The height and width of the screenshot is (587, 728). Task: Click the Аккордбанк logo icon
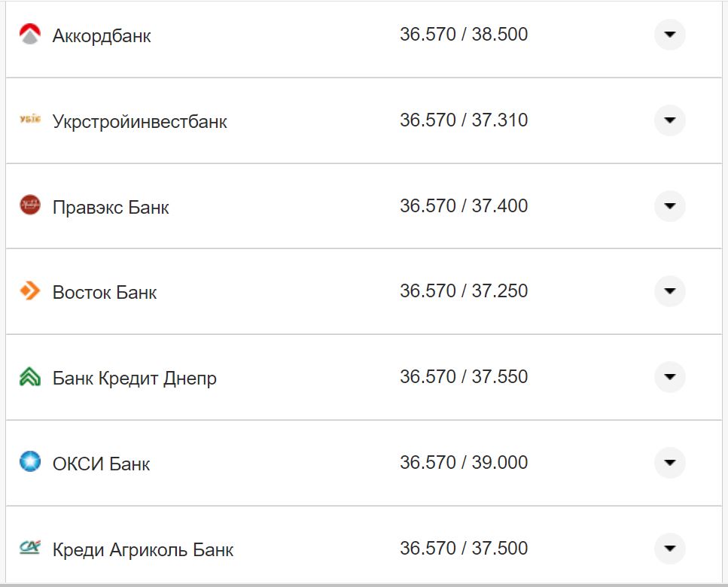pos(29,34)
